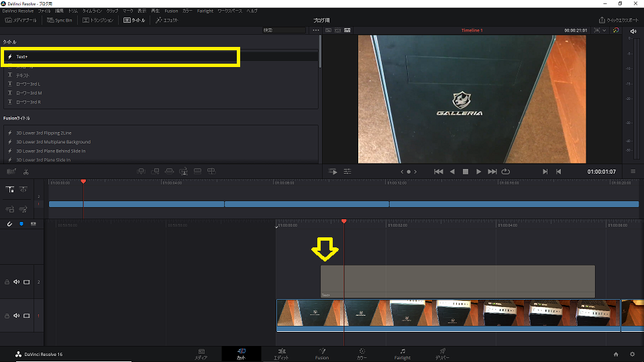Viewport: 644px width, 362px height.
Task: Play forward
Action: tap(478, 172)
